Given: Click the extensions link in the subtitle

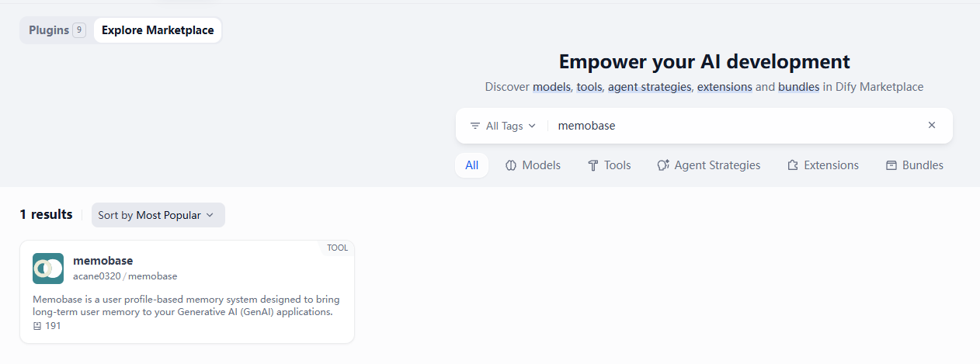Looking at the screenshot, I should click(725, 87).
